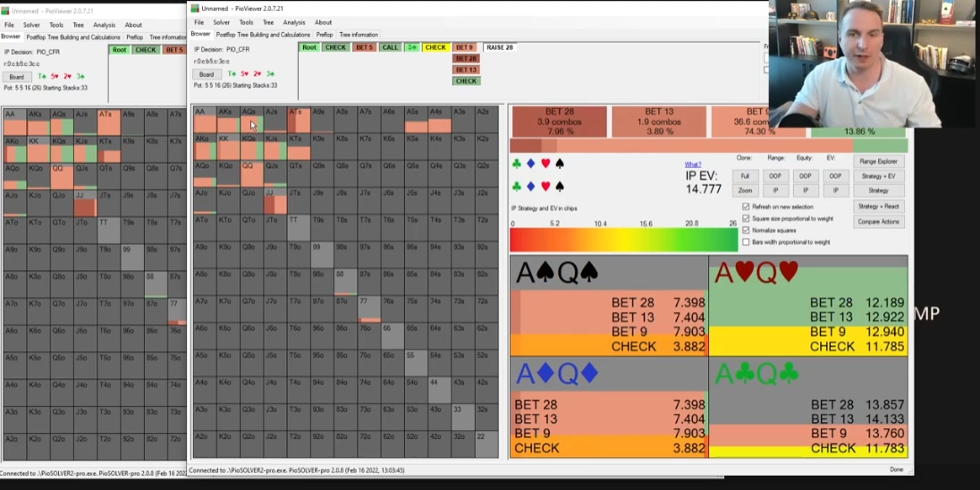The width and height of the screenshot is (980, 490).
Task: Open File menu in front PioViewer window
Action: pyautogui.click(x=199, y=22)
